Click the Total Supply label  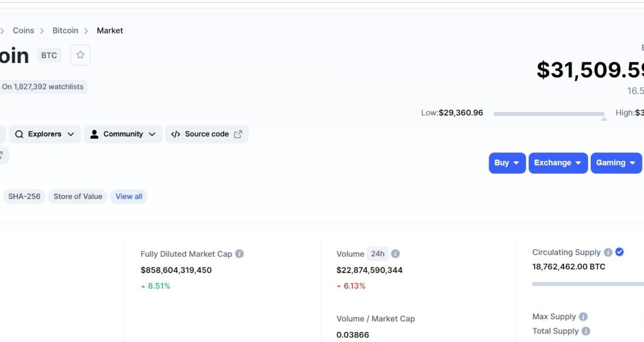click(x=555, y=331)
